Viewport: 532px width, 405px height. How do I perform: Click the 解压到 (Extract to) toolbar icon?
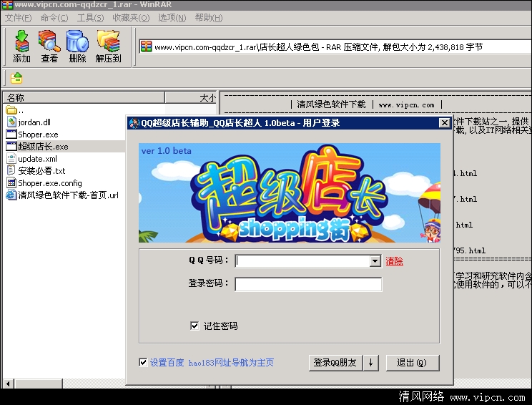108,47
